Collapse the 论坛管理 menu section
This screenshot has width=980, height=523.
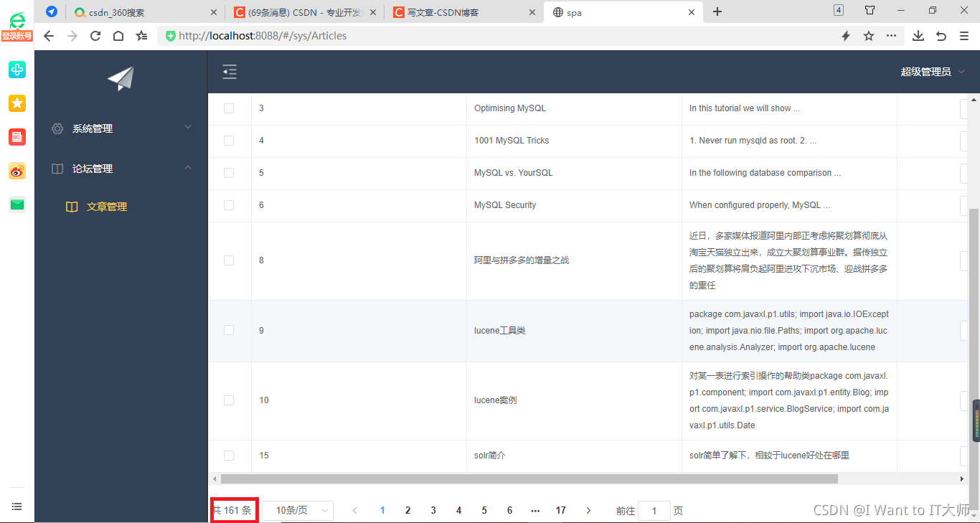pyautogui.click(x=92, y=169)
